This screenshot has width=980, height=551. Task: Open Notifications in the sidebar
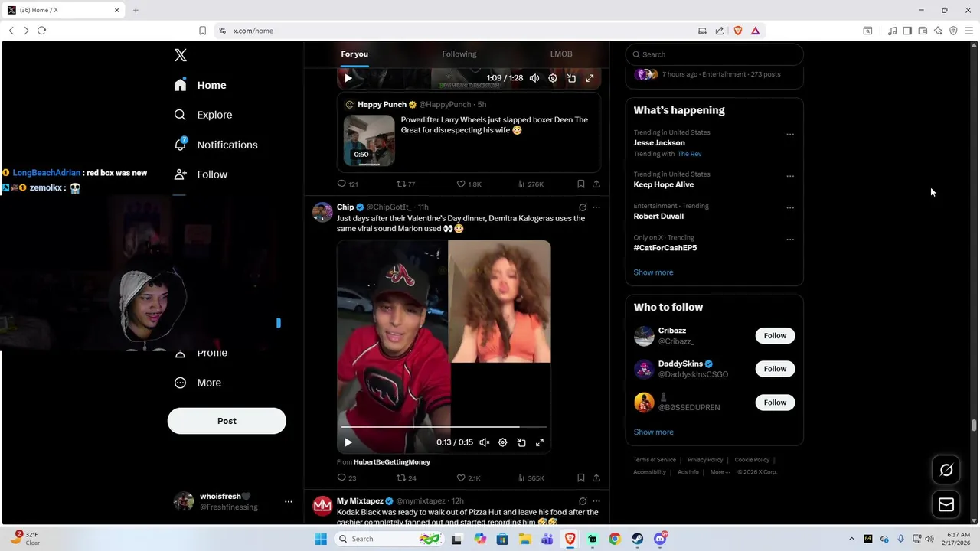click(216, 145)
